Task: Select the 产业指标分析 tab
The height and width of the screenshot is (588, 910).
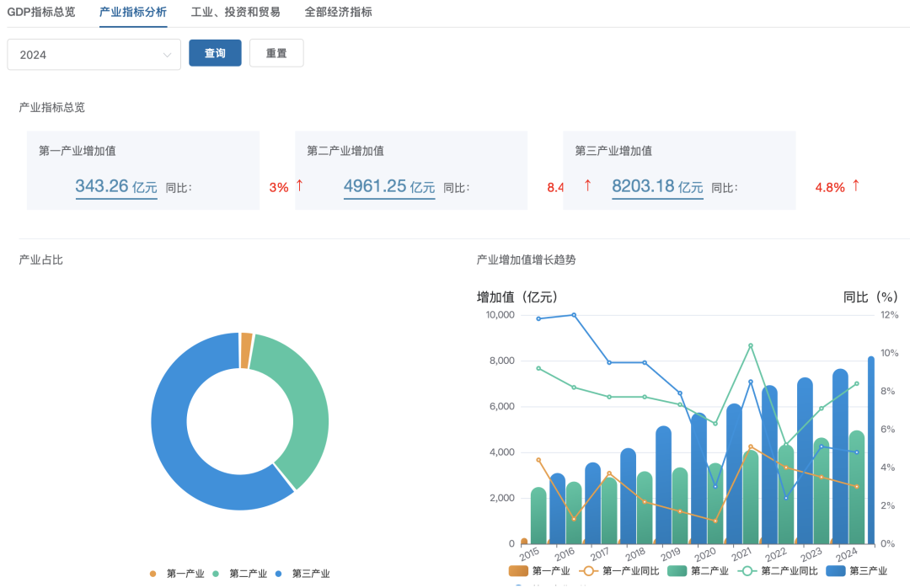Action: point(133,12)
